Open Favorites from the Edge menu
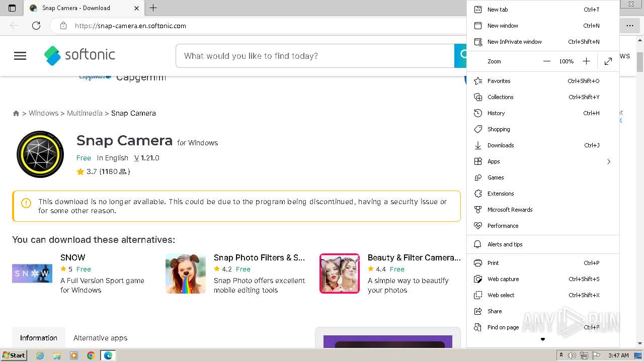 543,81
